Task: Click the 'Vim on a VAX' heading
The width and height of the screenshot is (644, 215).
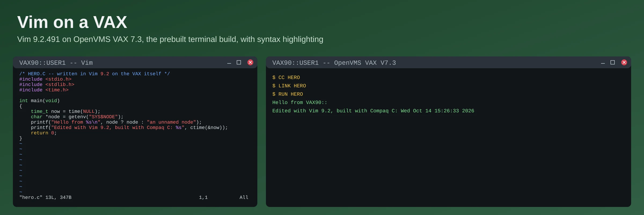Action: click(72, 22)
